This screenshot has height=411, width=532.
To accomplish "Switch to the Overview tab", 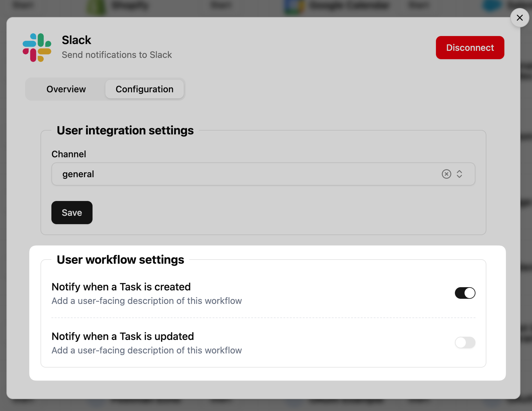I will point(66,89).
